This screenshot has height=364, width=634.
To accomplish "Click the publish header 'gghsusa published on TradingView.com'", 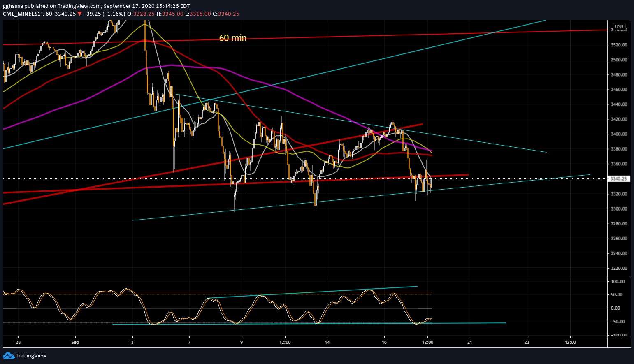I will pyautogui.click(x=52, y=6).
